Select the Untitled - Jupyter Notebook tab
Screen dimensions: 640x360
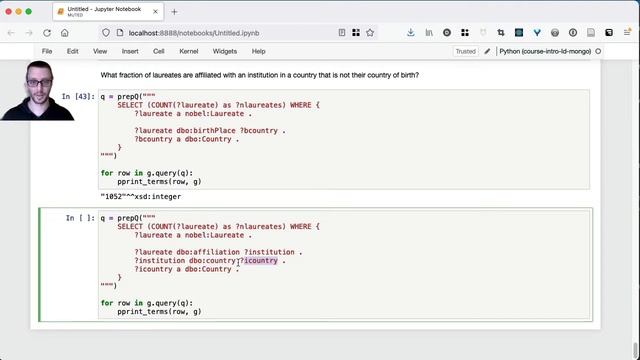108,12
